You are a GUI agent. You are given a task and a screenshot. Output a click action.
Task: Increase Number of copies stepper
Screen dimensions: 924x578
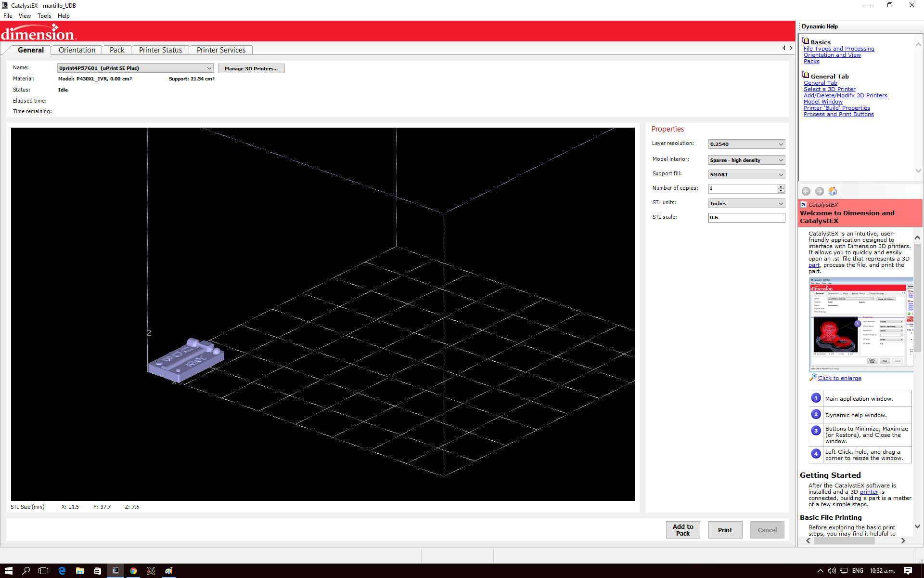(781, 186)
